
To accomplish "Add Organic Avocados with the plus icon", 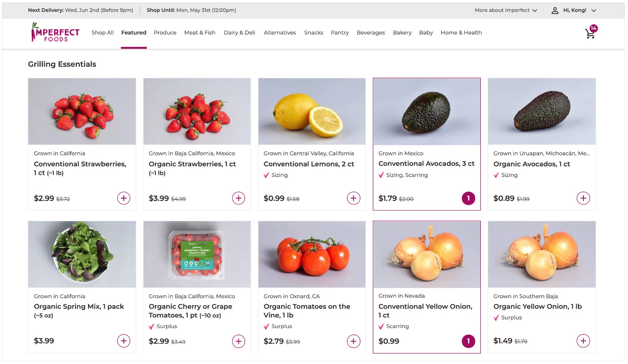I will tap(583, 198).
